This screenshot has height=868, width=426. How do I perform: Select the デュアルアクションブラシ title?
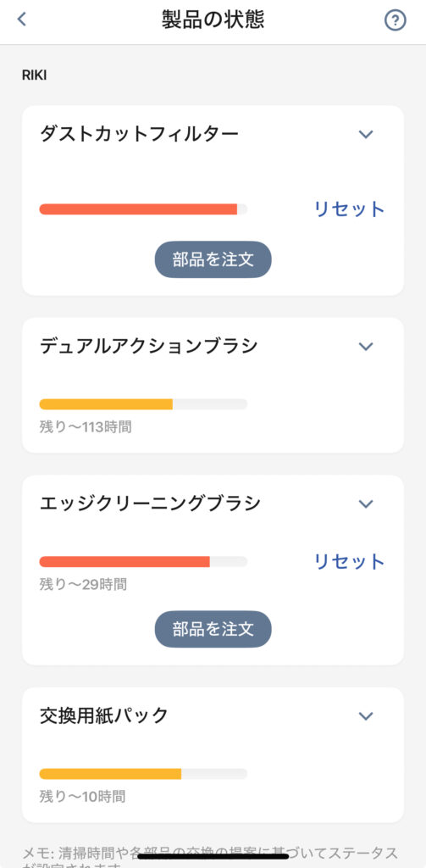149,346
